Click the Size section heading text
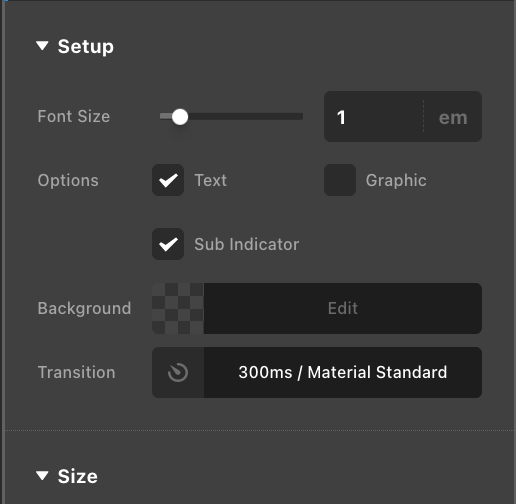The image size is (516, 504). pyautogui.click(x=78, y=476)
